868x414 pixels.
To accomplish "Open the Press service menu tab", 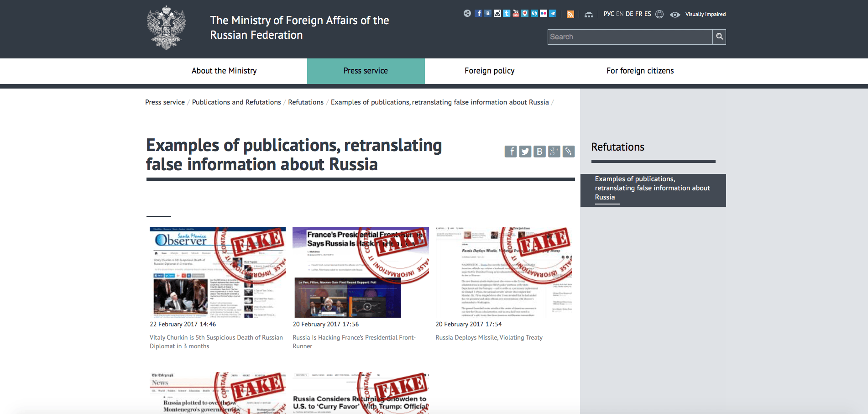I will 366,71.
